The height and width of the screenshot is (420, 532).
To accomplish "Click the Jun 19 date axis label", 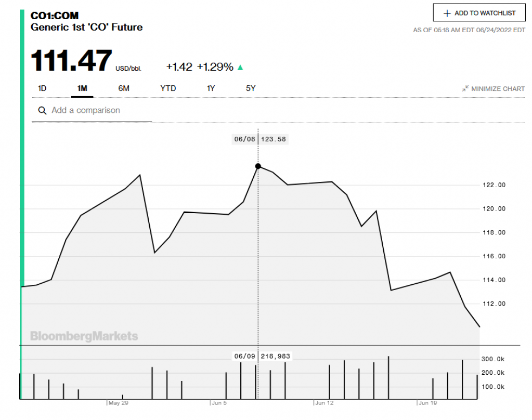I will point(427,403).
